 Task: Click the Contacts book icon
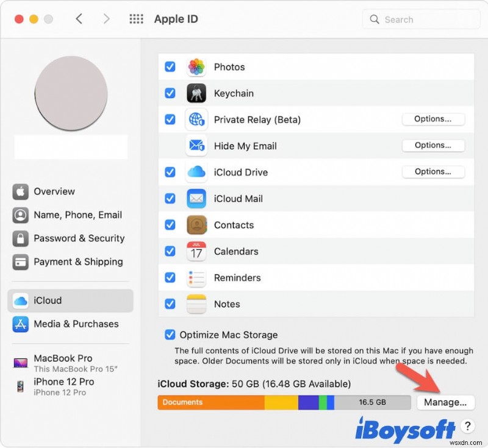click(196, 225)
